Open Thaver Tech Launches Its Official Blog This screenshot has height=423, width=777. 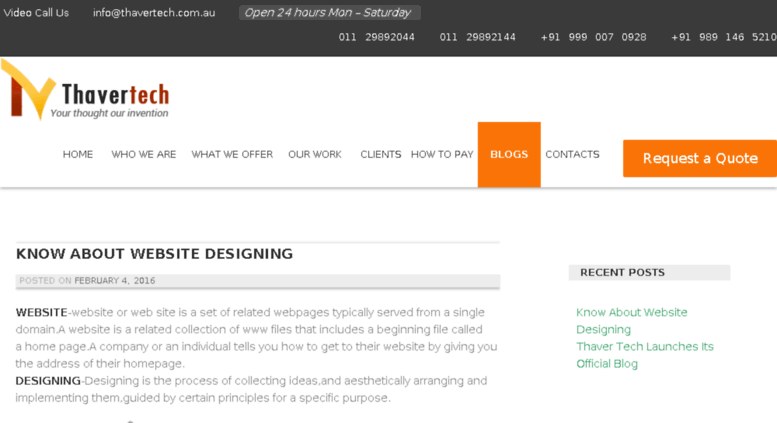pos(645,355)
